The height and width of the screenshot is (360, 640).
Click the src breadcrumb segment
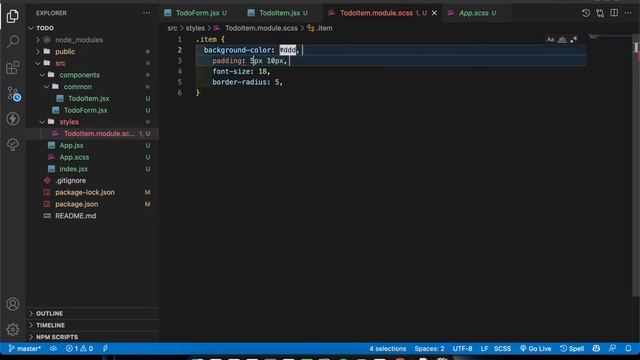point(172,28)
